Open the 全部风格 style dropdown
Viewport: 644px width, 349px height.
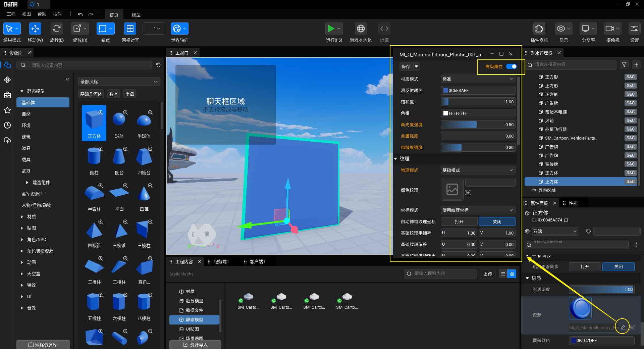pyautogui.click(x=119, y=82)
